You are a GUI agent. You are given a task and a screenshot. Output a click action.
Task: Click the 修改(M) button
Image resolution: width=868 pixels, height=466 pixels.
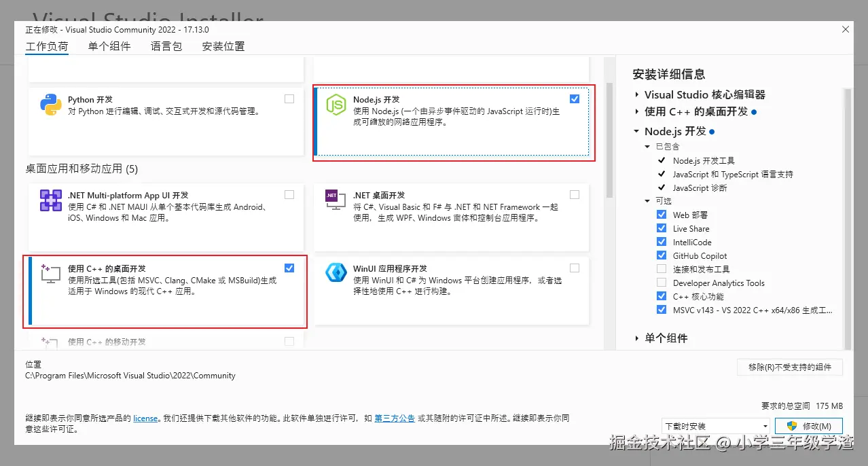tap(809, 426)
